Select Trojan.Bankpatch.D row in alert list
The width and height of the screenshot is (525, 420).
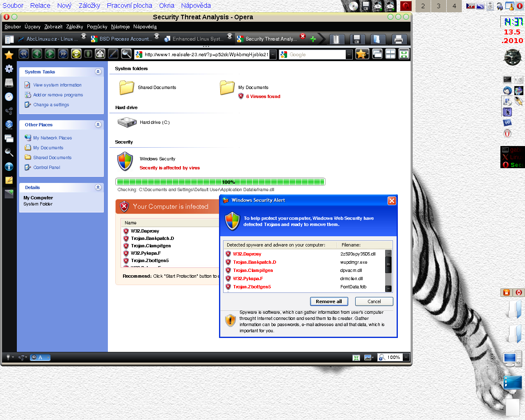(304, 262)
